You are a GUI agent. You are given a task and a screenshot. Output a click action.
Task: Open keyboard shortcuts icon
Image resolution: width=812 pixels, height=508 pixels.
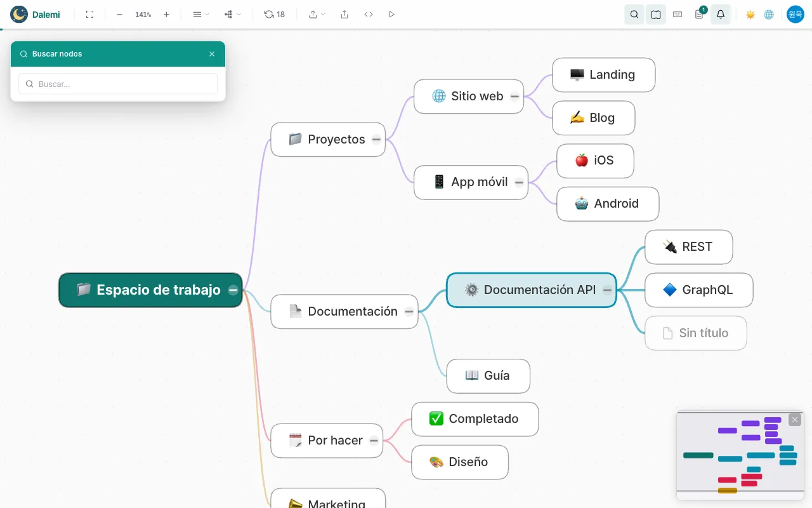click(x=678, y=14)
